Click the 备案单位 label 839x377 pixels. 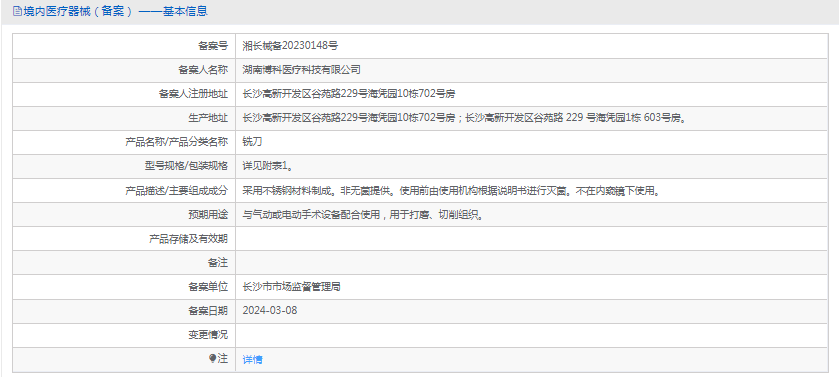[208, 287]
